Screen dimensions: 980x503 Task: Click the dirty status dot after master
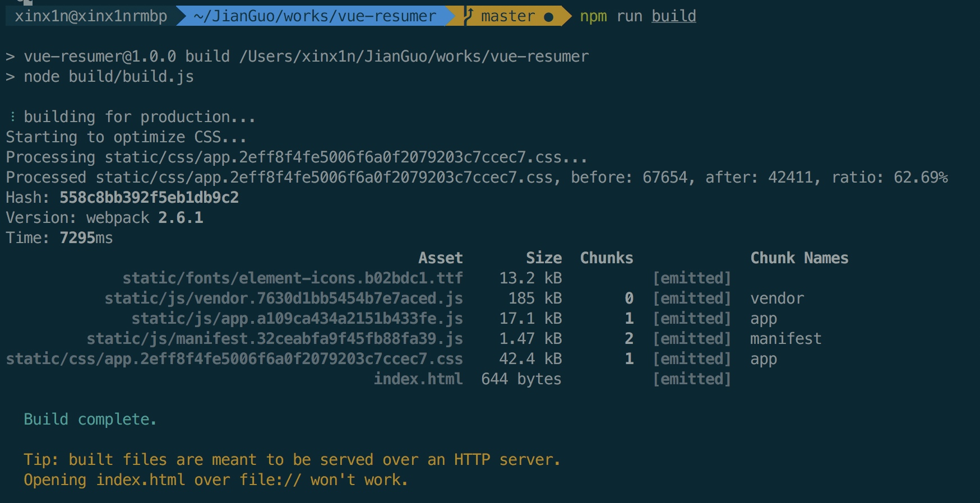click(x=549, y=17)
